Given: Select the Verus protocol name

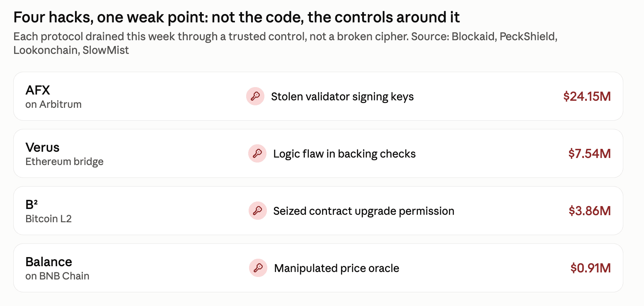Looking at the screenshot, I should click(x=42, y=148).
